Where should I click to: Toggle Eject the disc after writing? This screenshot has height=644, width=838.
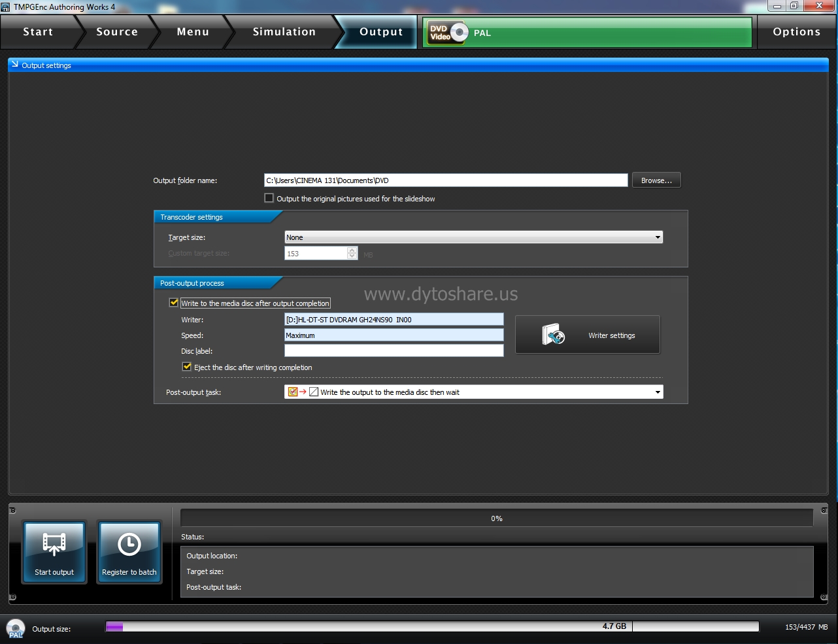187,367
